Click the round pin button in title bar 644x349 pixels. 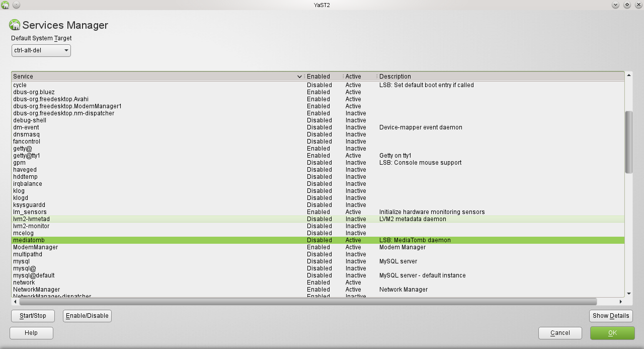pyautogui.click(x=16, y=5)
